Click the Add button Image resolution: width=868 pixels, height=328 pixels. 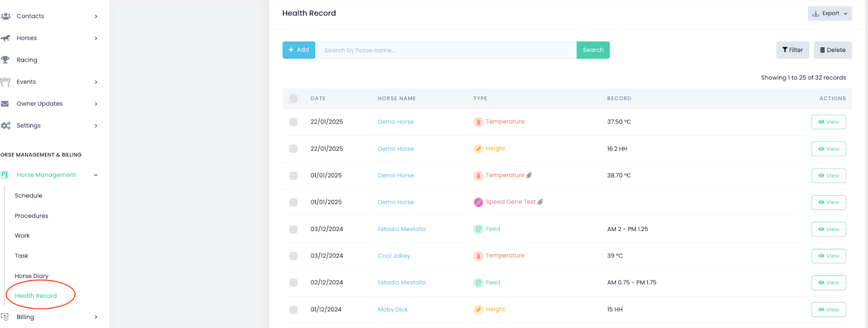[298, 50]
